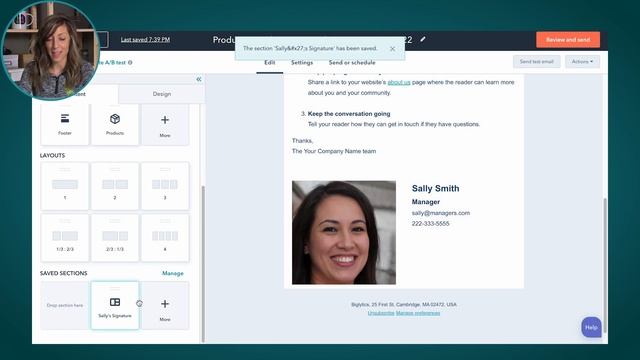Viewport: 640px width, 360px height.
Task: Select Sally's Signature saved section
Action: point(115,305)
